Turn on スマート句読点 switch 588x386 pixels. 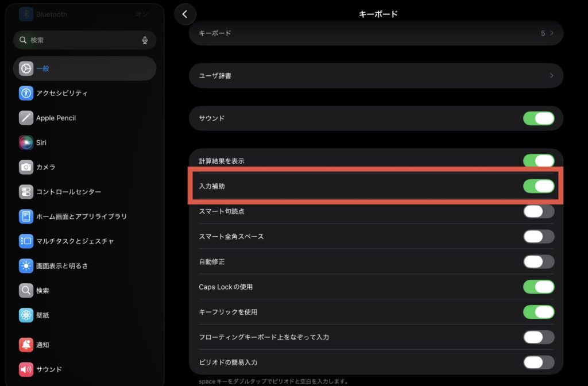click(538, 211)
